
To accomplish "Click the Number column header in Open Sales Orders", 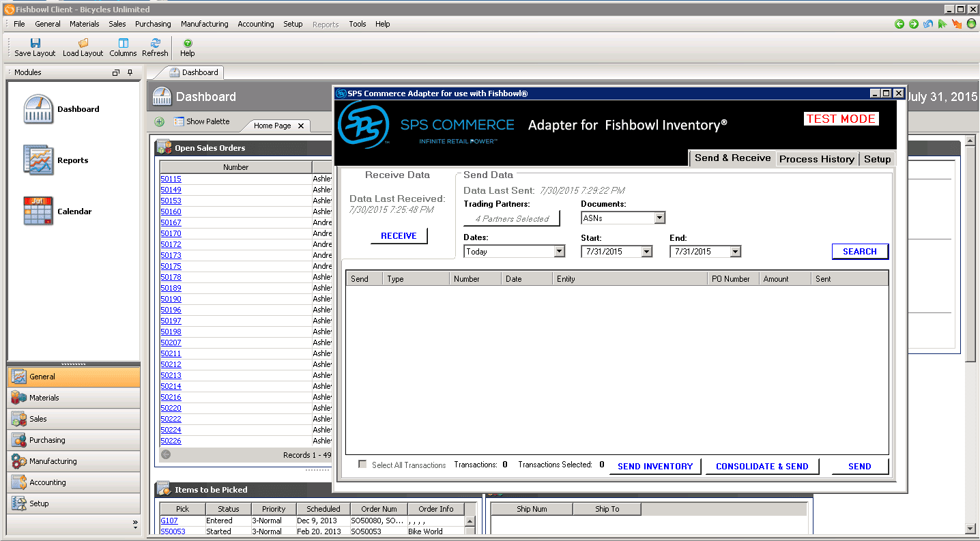I will (236, 167).
